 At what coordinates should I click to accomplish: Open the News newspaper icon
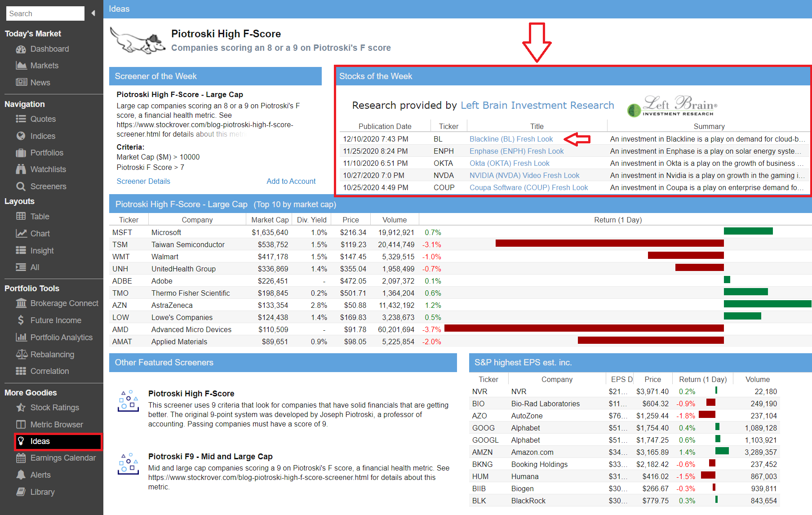tap(21, 82)
